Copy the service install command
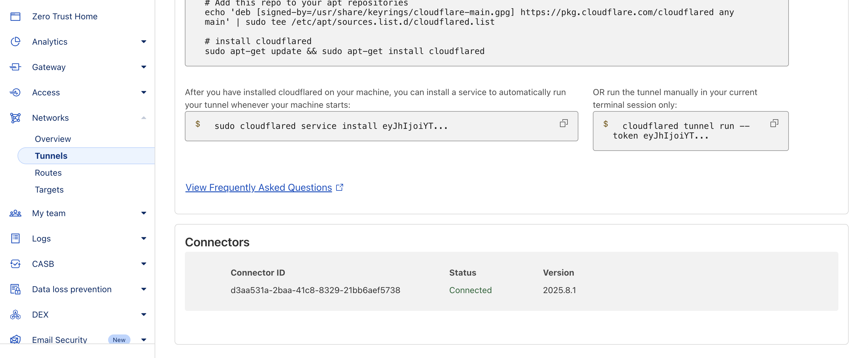868x358 pixels. click(563, 123)
